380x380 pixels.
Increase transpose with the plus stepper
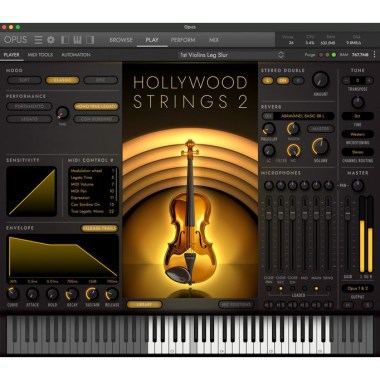pos(369,80)
